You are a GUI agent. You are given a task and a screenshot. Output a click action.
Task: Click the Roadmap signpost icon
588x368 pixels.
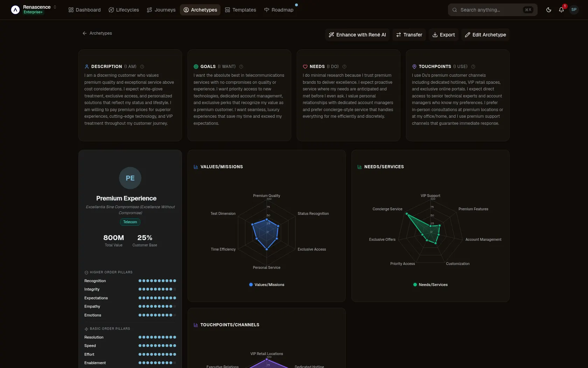[x=267, y=10]
